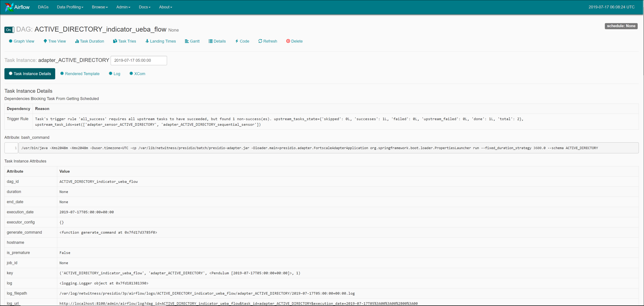The width and height of the screenshot is (644, 306).
Task: Open Task Duration chart
Action: (90, 41)
